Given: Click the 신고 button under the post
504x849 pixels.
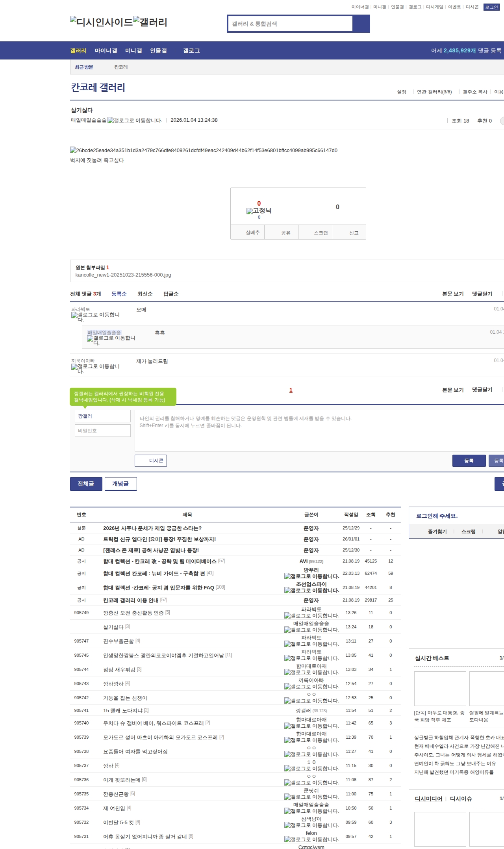Looking at the screenshot, I should [354, 233].
